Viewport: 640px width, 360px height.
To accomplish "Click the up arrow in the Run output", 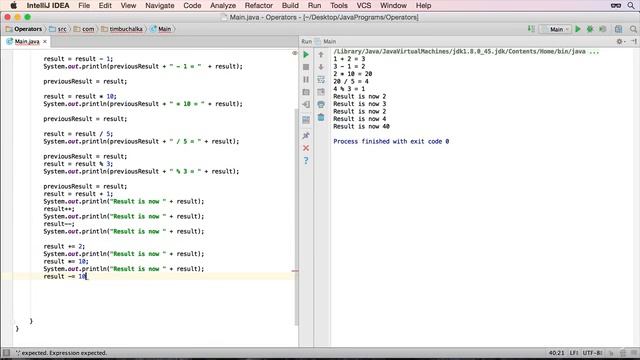I will 321,54.
